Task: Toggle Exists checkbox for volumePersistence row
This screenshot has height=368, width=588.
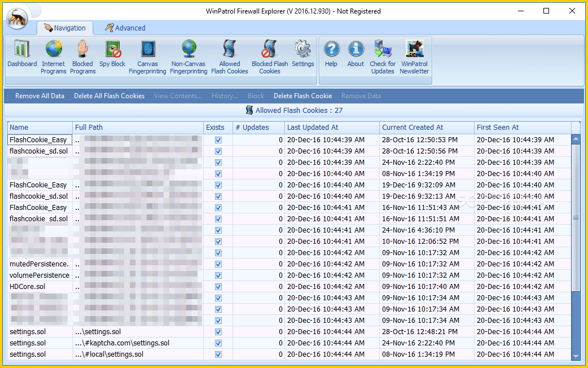Action: [x=218, y=275]
